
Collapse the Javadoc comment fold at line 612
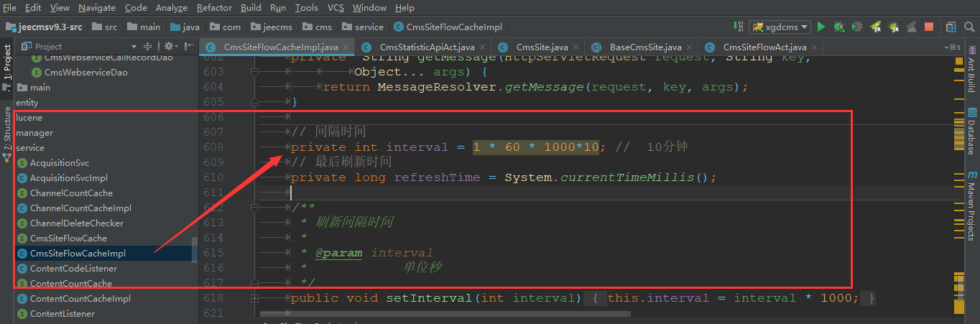pyautogui.click(x=254, y=208)
